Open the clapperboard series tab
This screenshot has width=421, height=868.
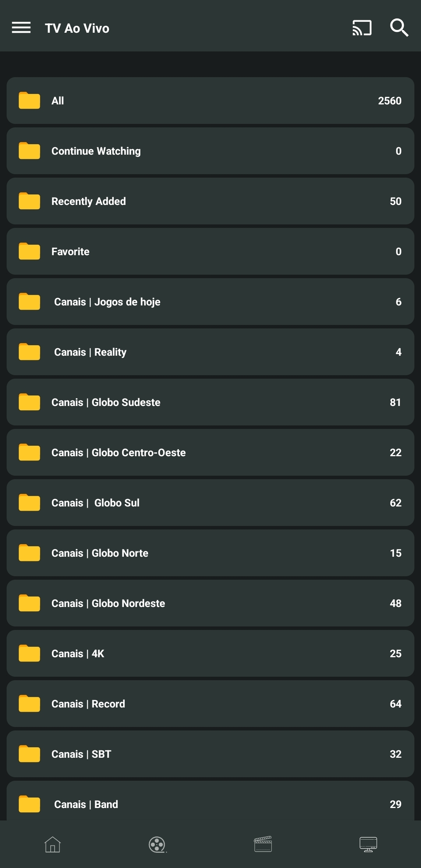click(263, 844)
